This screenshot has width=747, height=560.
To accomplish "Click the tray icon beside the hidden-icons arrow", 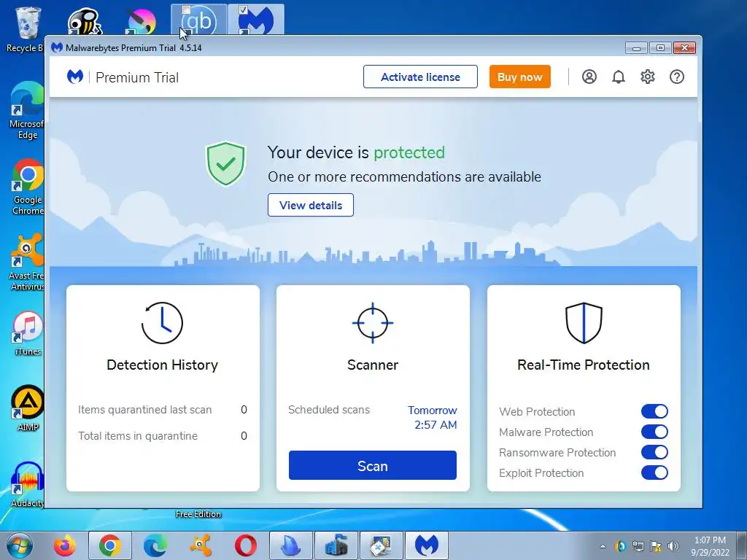I will click(x=620, y=546).
